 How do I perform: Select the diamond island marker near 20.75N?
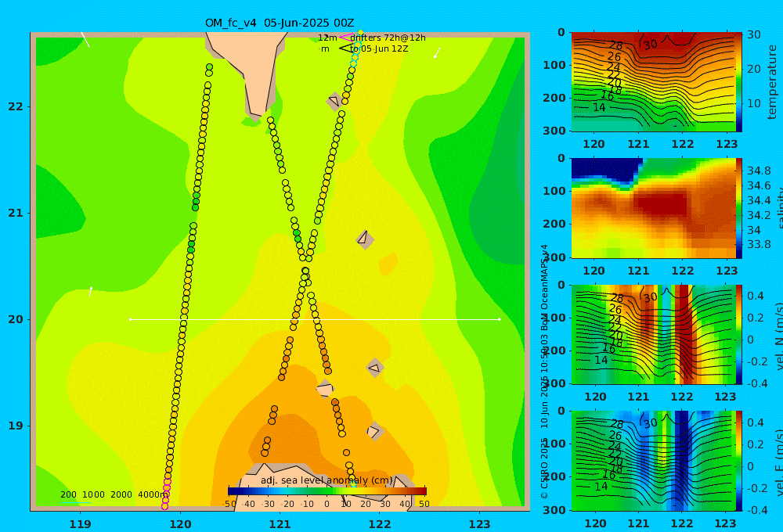[365, 239]
